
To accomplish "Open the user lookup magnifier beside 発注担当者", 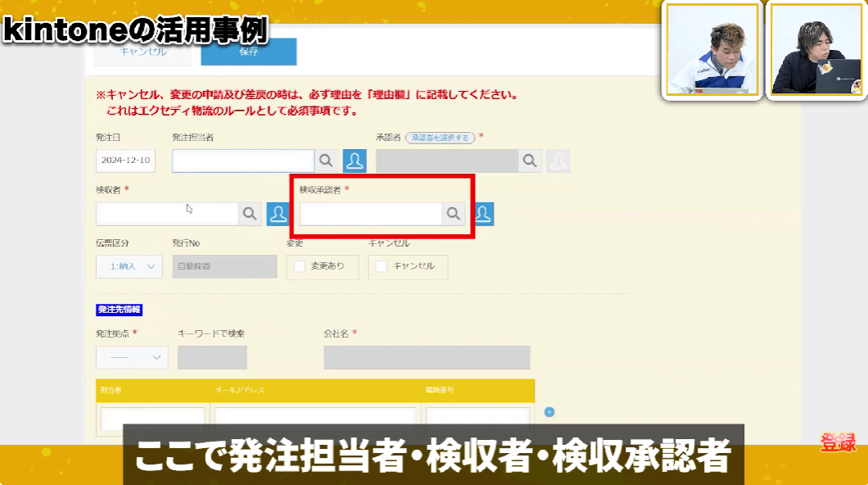I will [x=326, y=161].
